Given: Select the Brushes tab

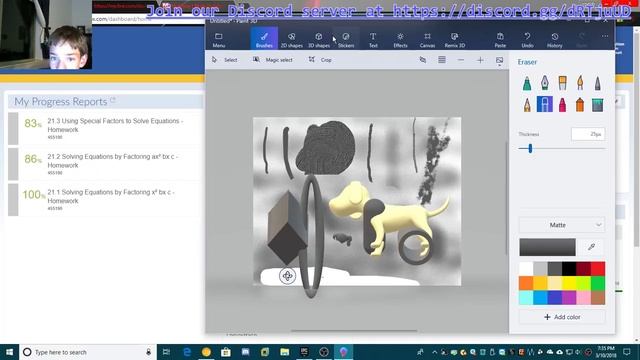Looking at the screenshot, I should pos(264,39).
